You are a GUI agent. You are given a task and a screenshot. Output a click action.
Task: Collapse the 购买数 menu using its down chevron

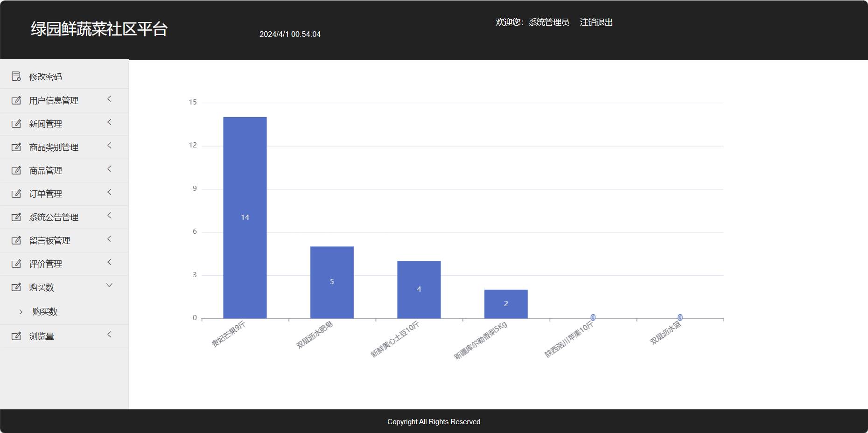(109, 286)
